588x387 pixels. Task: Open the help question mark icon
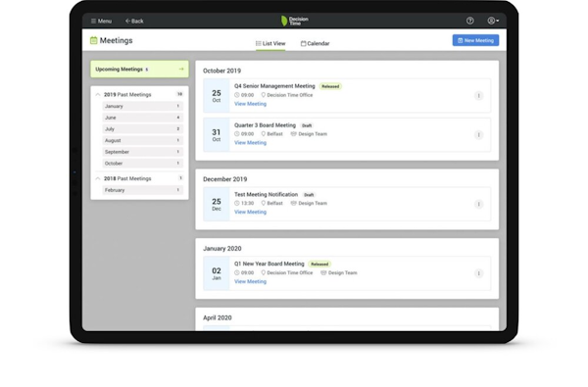click(x=469, y=21)
